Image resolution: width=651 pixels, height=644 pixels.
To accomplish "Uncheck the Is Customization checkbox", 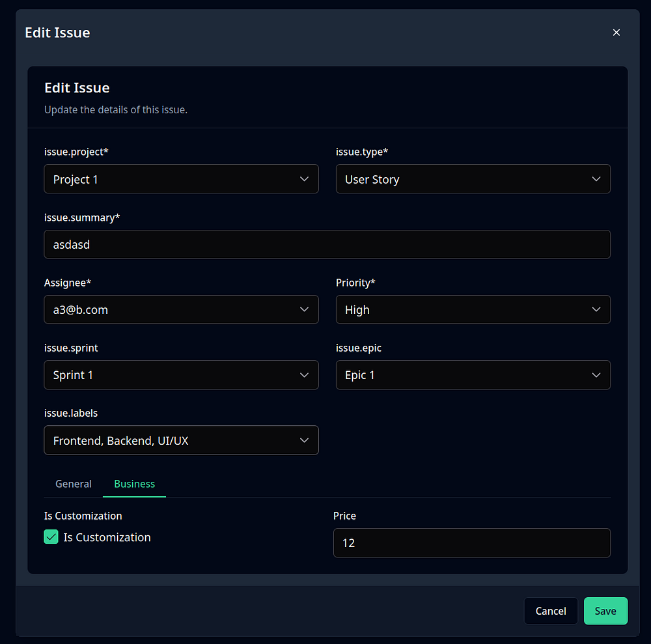I will (x=51, y=537).
